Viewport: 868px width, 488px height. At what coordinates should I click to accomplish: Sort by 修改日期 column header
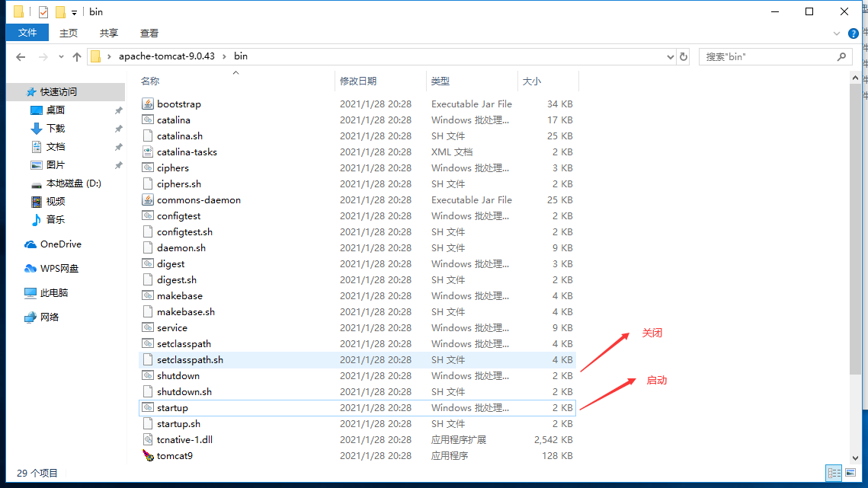380,81
